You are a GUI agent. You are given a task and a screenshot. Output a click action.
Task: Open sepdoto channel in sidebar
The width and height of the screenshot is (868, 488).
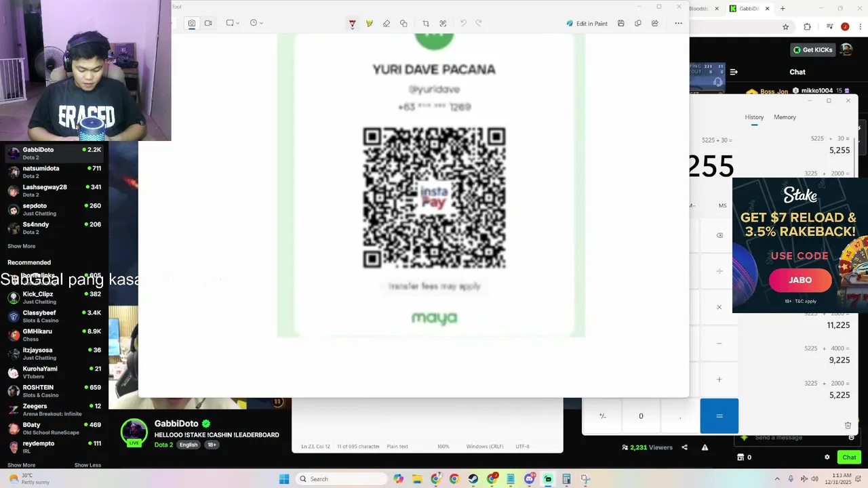pos(54,209)
